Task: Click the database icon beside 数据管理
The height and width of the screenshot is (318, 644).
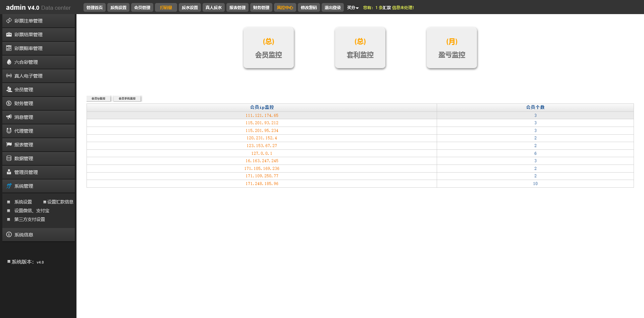Action: pyautogui.click(x=9, y=158)
